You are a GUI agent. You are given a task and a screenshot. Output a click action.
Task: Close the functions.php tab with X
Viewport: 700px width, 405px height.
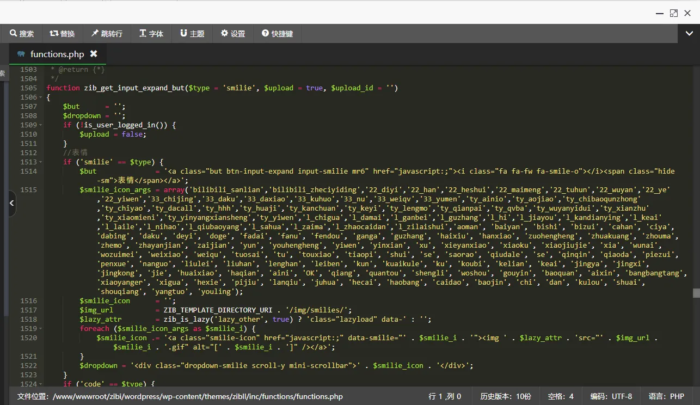coord(93,54)
